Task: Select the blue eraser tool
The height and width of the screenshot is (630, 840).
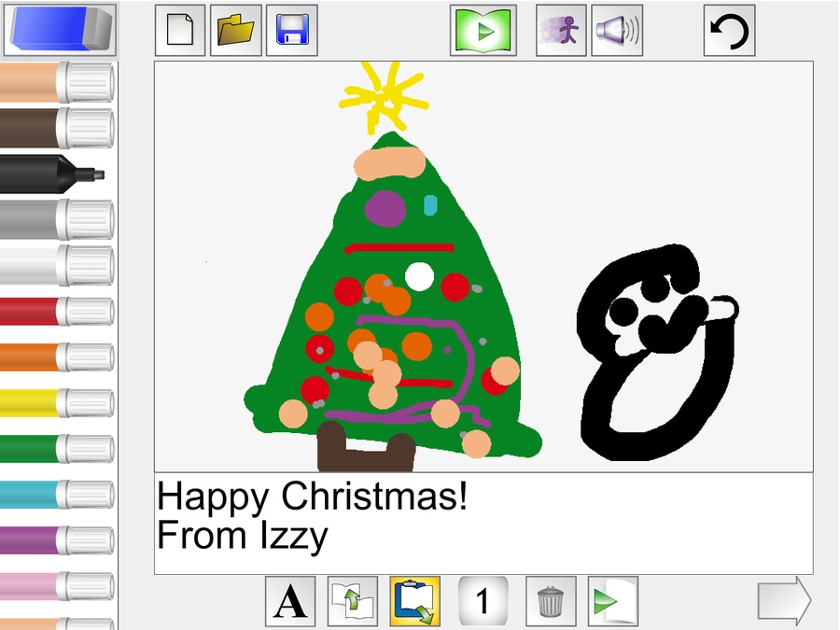Action: [x=59, y=29]
